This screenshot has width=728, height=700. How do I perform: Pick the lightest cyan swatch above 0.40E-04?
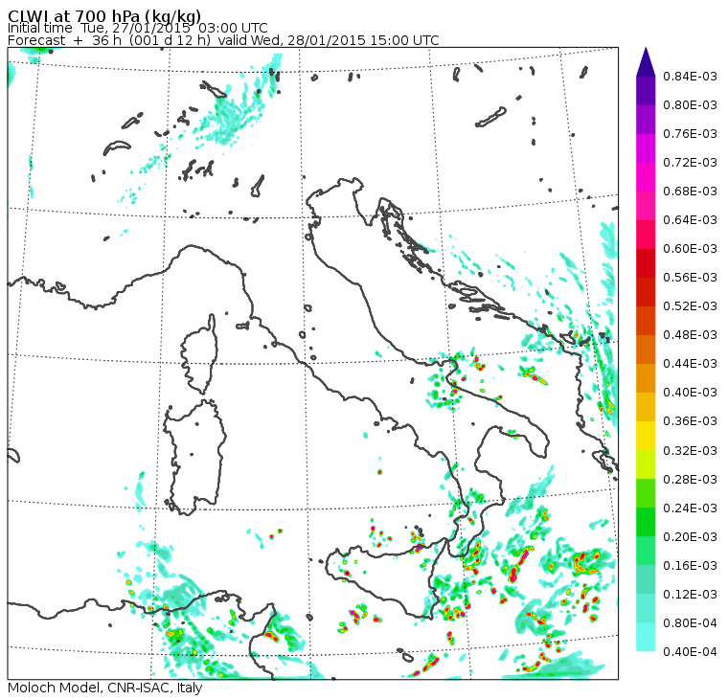tap(646, 638)
